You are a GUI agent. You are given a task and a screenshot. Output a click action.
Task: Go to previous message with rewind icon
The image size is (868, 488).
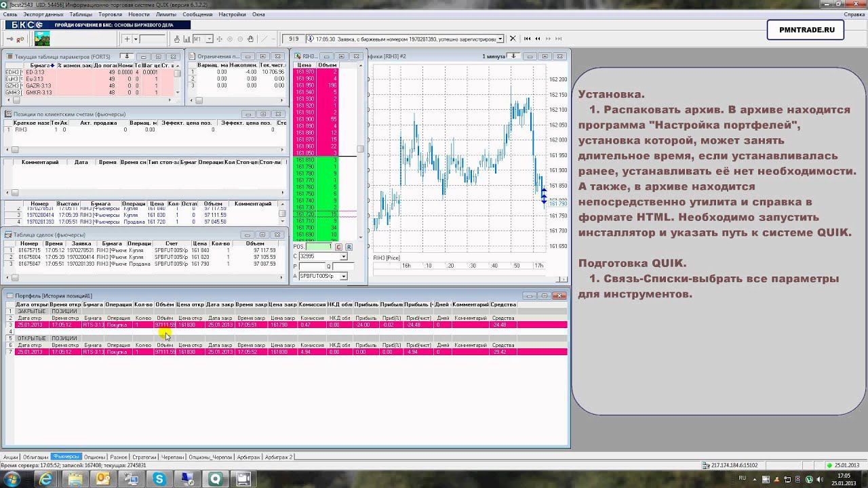click(536, 39)
